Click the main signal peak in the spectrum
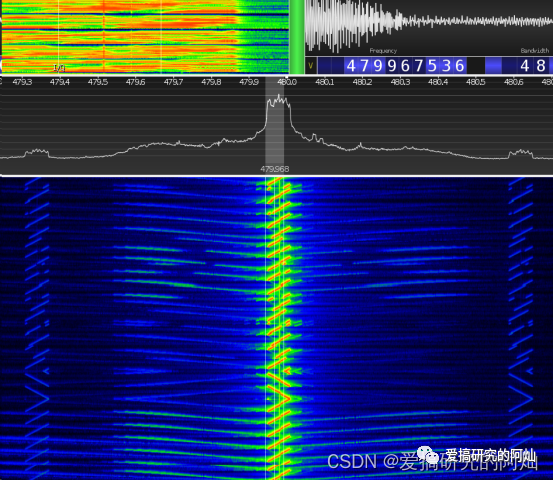Image resolution: width=554 pixels, height=481 pixels. point(279,101)
